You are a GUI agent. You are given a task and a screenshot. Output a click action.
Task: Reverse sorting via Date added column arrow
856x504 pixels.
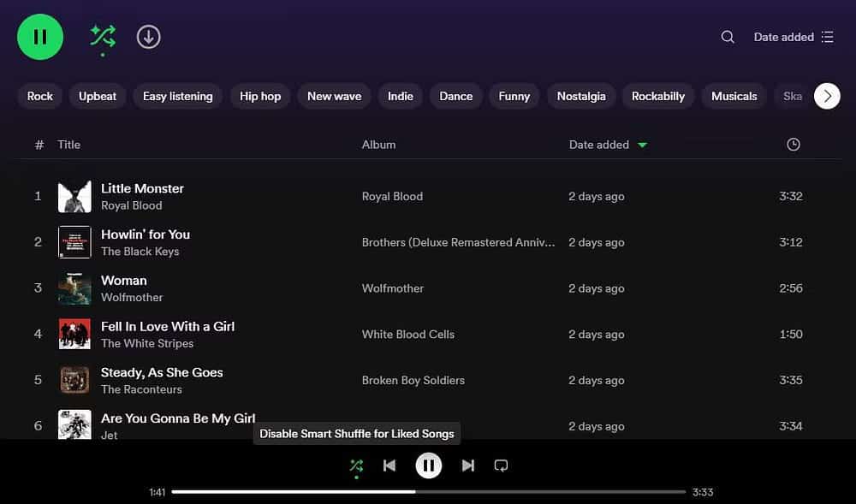pos(641,145)
